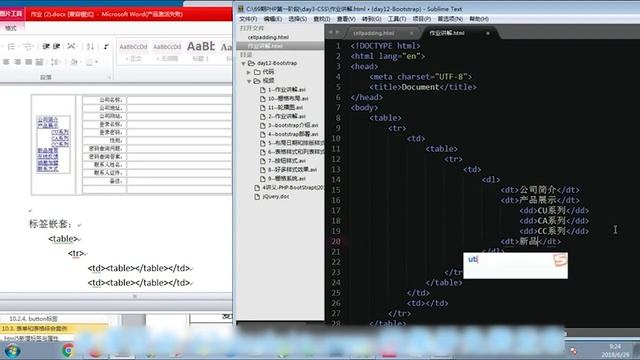
Task: Click line 20 number in Sublime gutter
Action: click(336, 241)
